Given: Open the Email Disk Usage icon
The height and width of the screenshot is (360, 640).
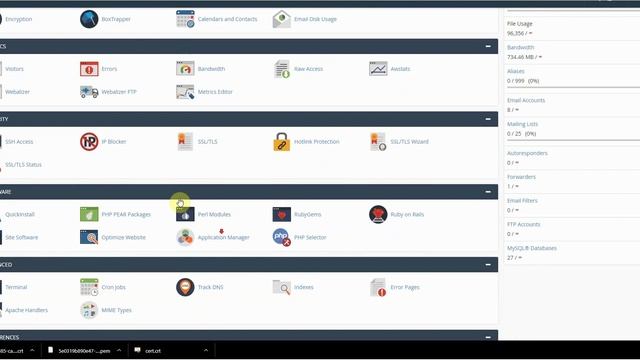Looking at the screenshot, I should 282,19.
